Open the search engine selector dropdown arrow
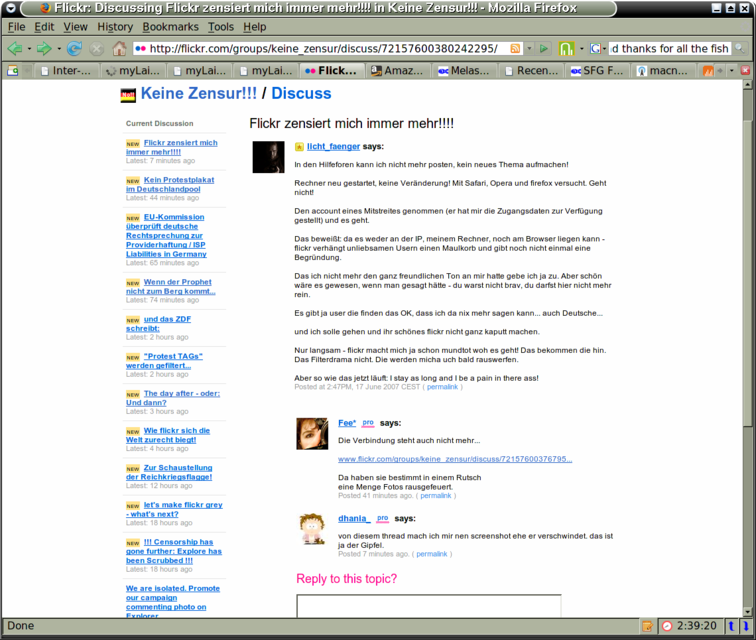The image size is (756, 640). pos(605,49)
